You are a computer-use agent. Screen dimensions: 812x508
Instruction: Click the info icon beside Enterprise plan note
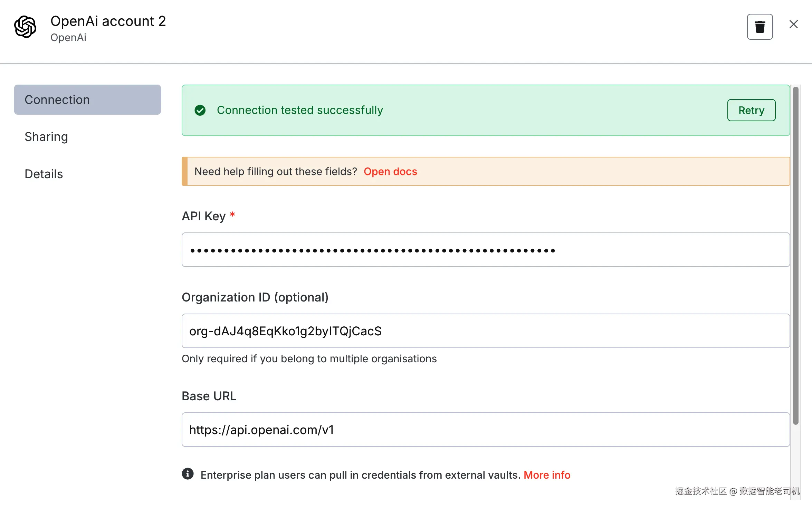(188, 474)
